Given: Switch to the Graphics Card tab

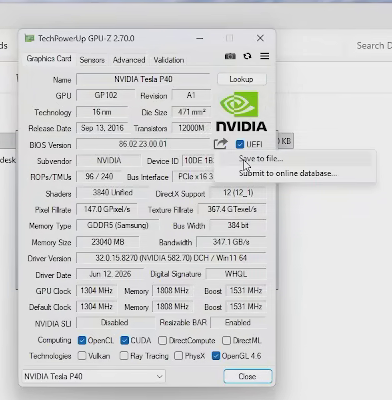Looking at the screenshot, I should click(x=49, y=59).
